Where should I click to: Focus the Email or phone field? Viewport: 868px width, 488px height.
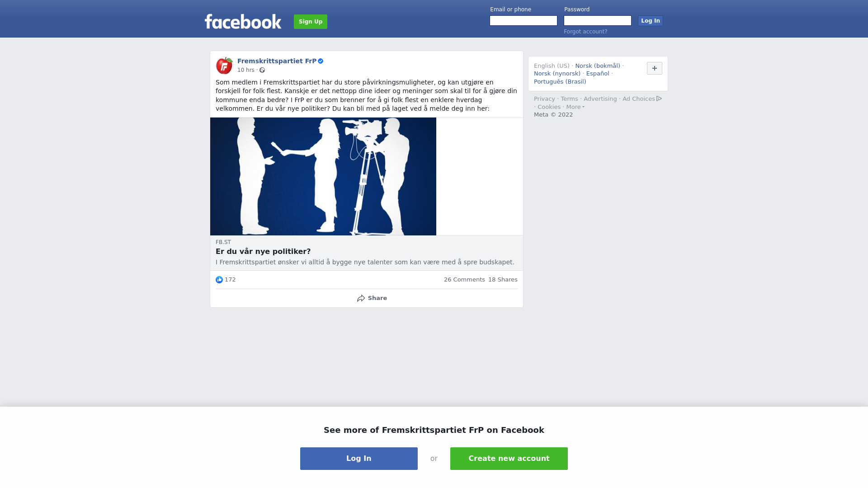[x=524, y=21]
